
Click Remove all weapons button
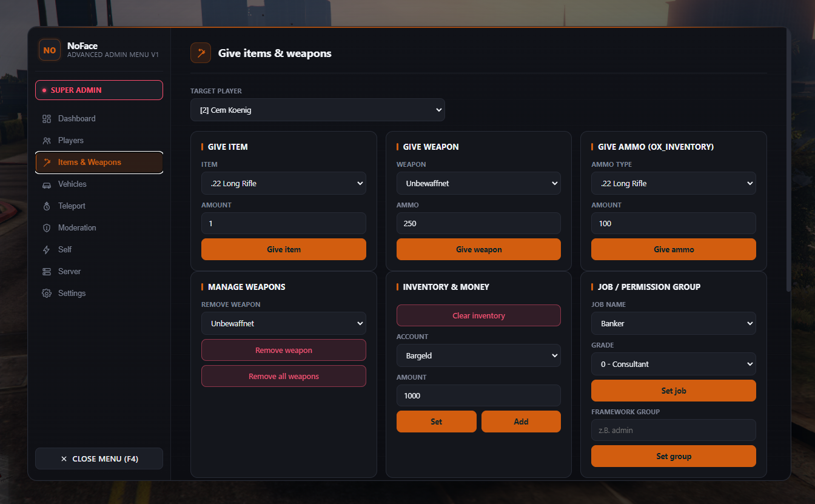(284, 377)
